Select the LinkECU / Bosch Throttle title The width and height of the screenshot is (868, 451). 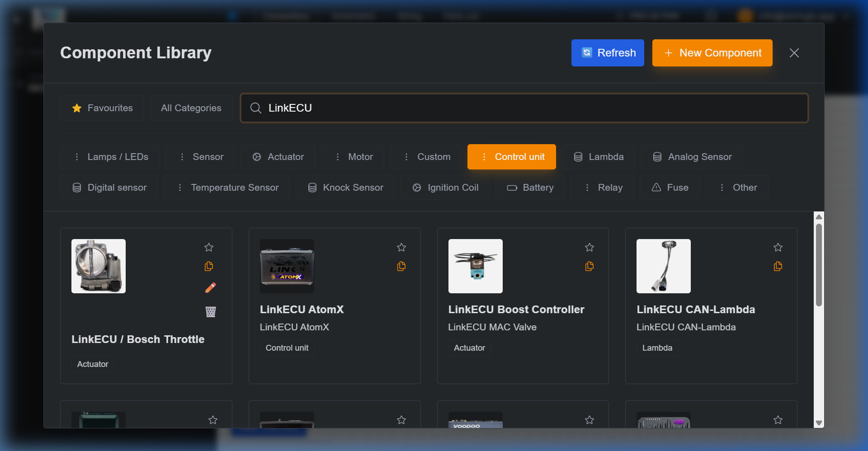coord(138,339)
